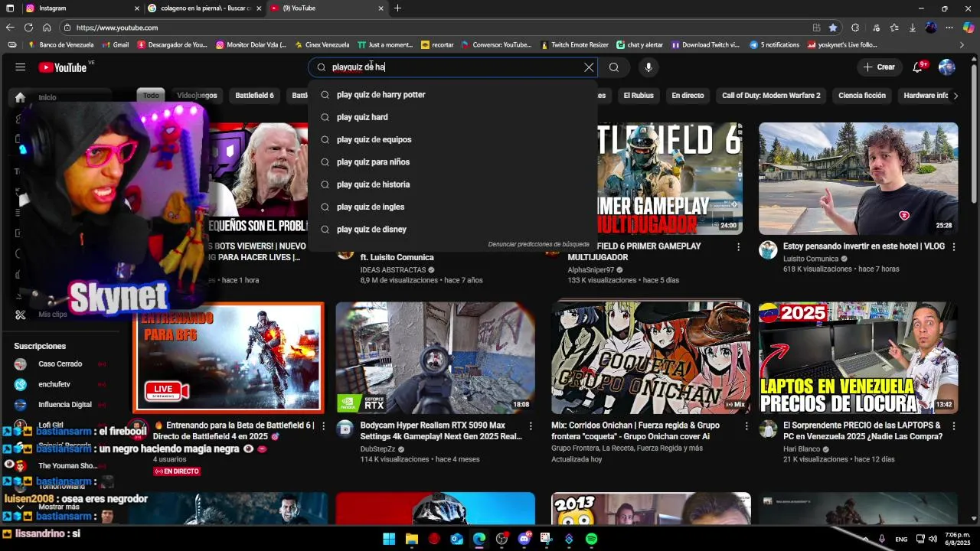This screenshot has width=980, height=551.
Task: Click Denunciar predicciones de búsqueda
Action: pyautogui.click(x=538, y=244)
